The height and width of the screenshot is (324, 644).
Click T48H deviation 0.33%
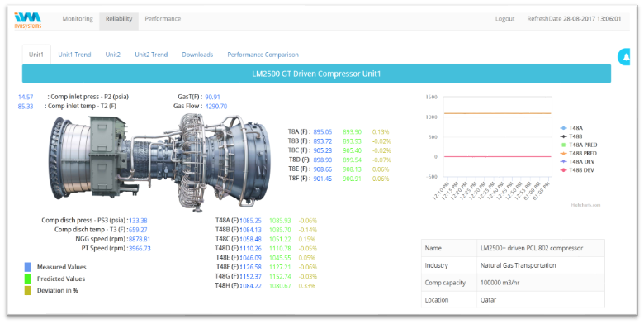[307, 286]
